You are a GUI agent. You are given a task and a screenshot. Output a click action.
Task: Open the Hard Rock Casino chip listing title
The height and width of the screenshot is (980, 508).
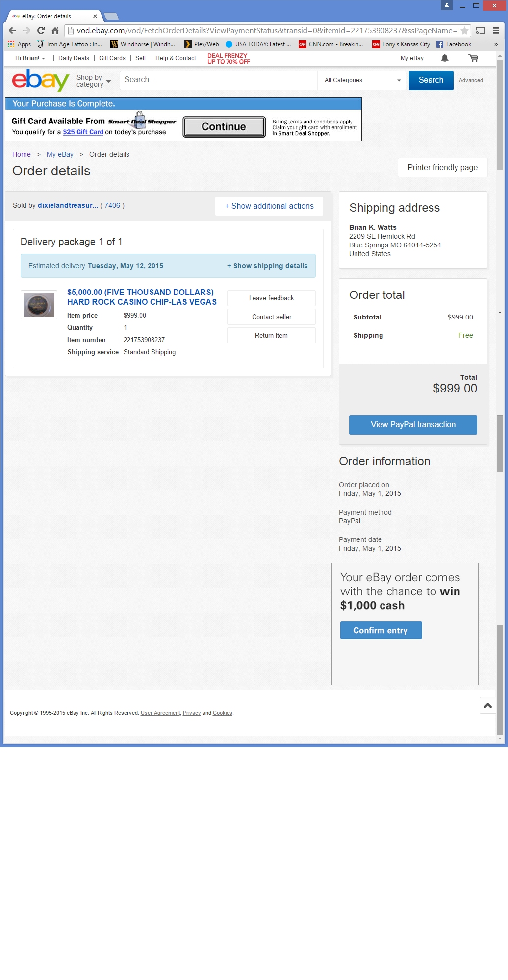point(142,297)
